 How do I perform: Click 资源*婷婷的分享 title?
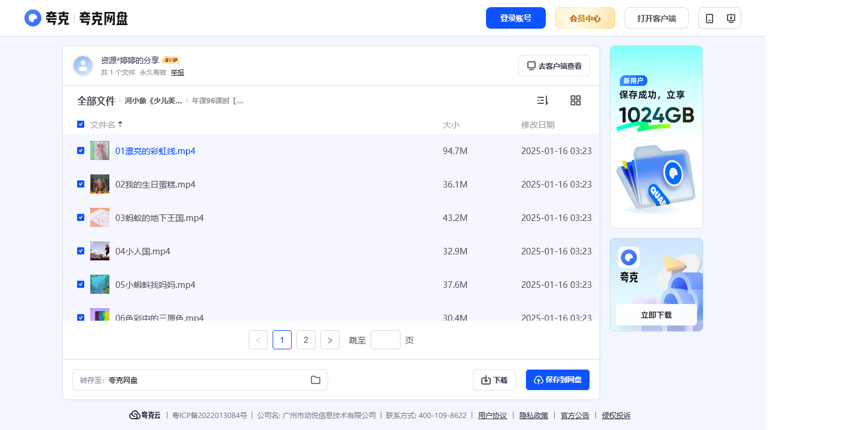130,60
